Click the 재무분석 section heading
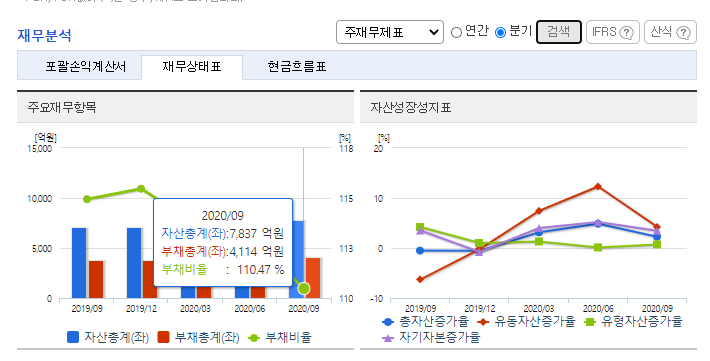The height and width of the screenshot is (361, 710). tap(44, 35)
